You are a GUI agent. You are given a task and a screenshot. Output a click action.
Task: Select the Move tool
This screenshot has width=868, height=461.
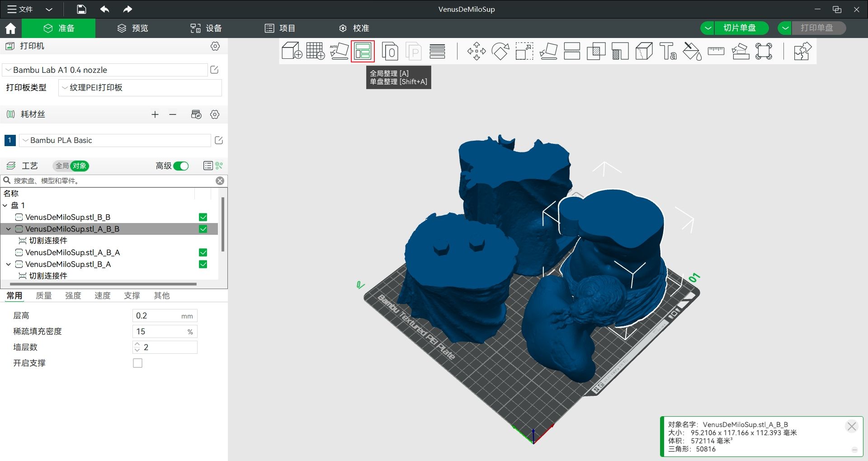coord(476,51)
